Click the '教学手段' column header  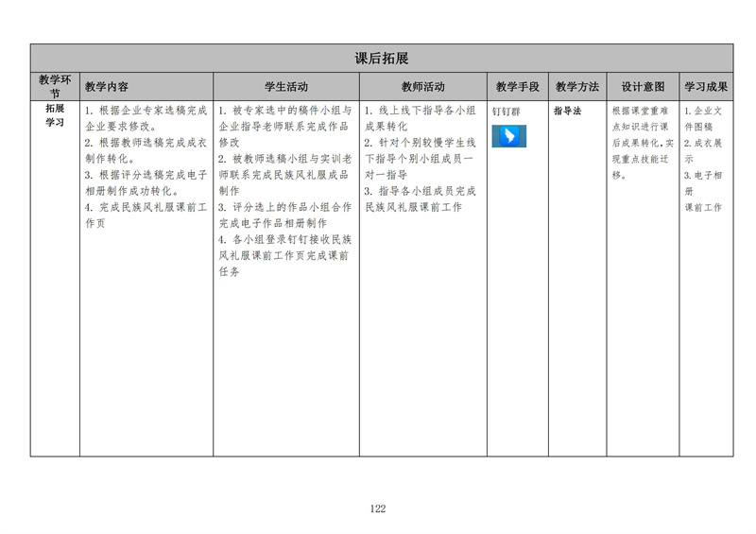(517, 87)
